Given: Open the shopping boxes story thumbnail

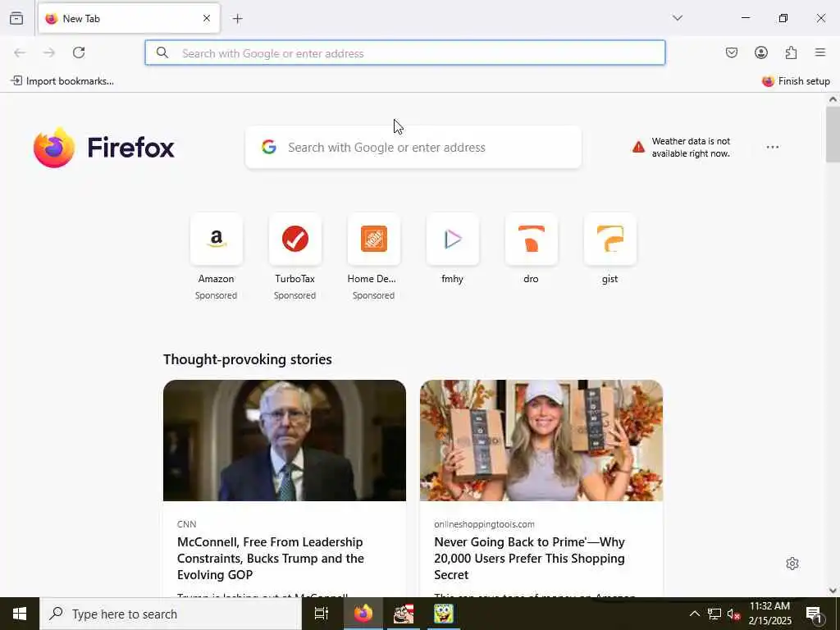Looking at the screenshot, I should [541, 441].
